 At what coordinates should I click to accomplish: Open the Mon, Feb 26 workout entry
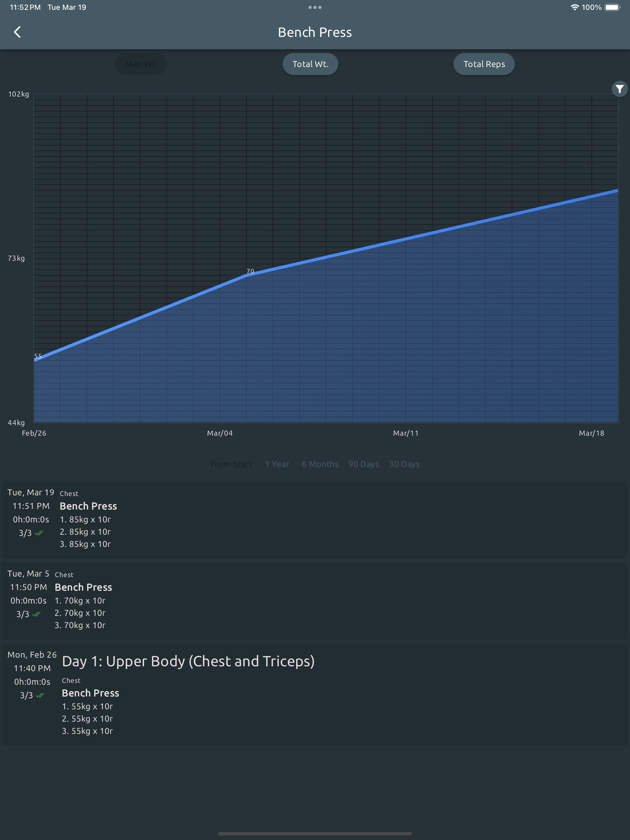click(x=315, y=694)
